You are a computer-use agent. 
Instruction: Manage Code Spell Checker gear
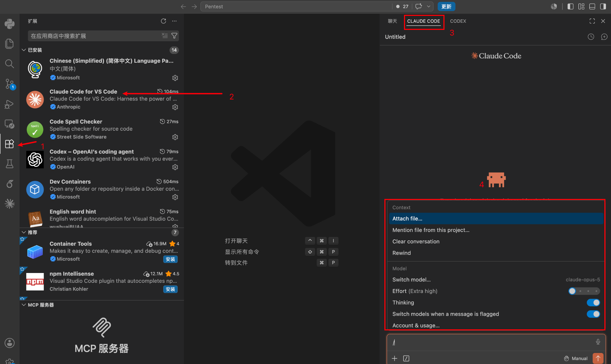[x=175, y=137]
